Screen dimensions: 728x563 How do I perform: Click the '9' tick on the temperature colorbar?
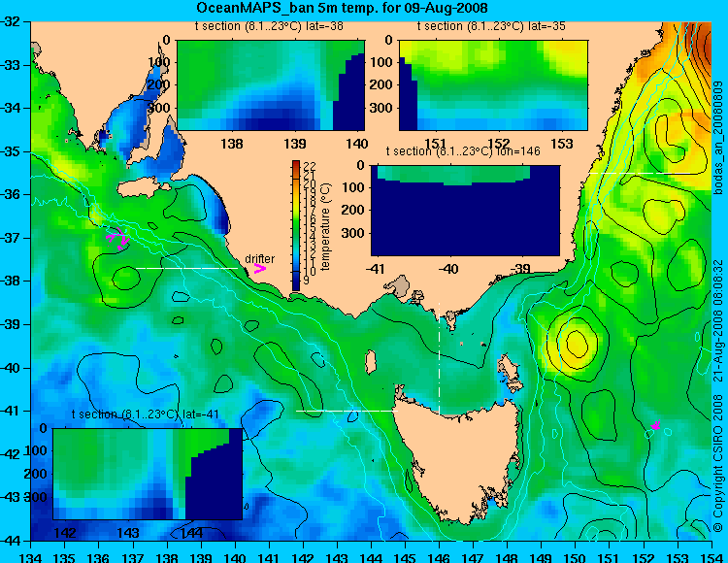pos(307,281)
